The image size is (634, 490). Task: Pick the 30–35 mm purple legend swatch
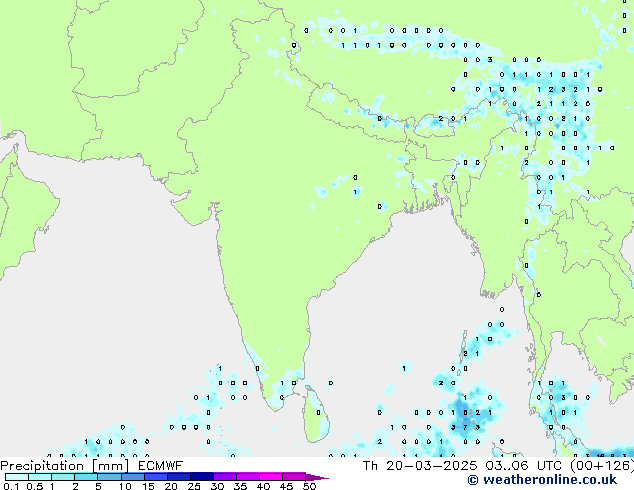(x=225, y=477)
